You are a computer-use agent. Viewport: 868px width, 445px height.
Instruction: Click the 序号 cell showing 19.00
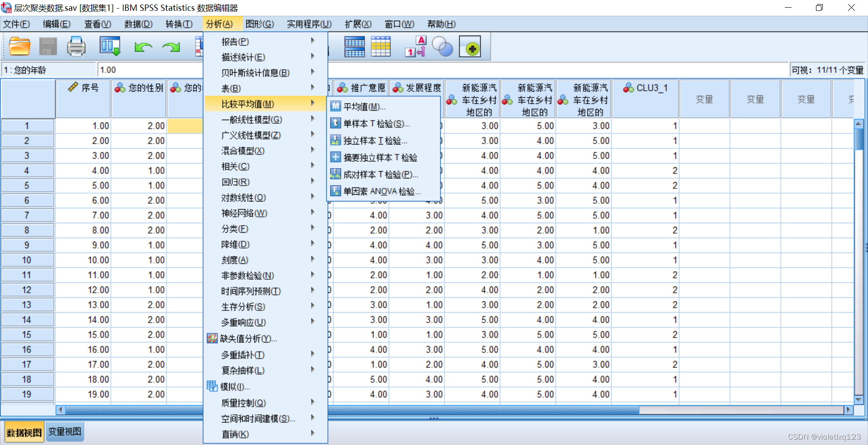(x=83, y=394)
